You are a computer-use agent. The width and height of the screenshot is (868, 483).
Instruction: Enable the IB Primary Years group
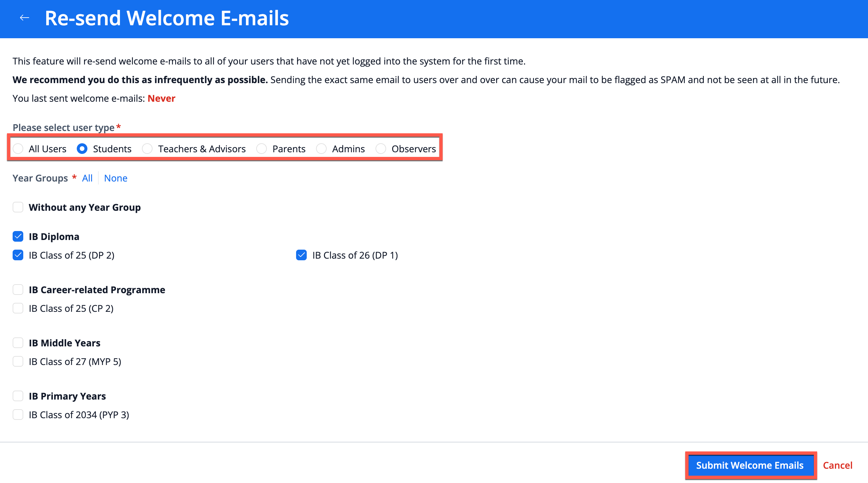(18, 396)
